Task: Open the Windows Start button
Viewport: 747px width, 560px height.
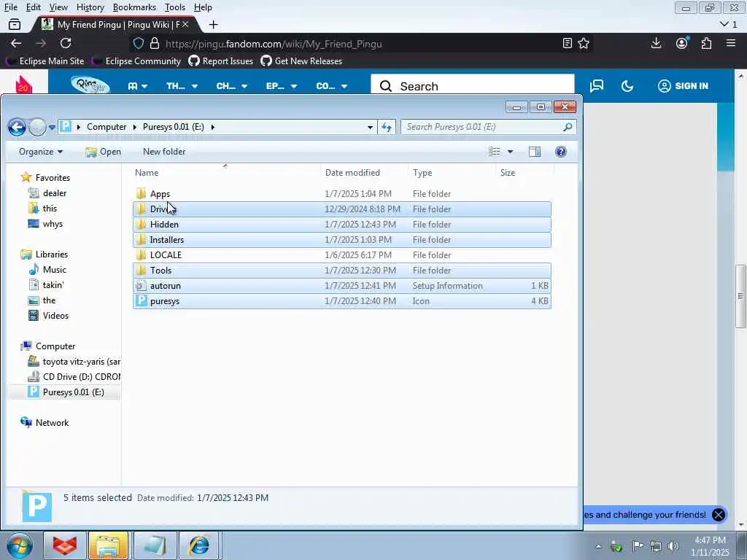Action: [20, 545]
